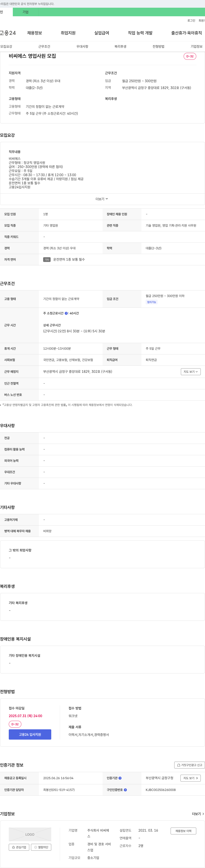Click the 주 소정근로시간 help icon
The image size is (205, 868).
[66, 313]
